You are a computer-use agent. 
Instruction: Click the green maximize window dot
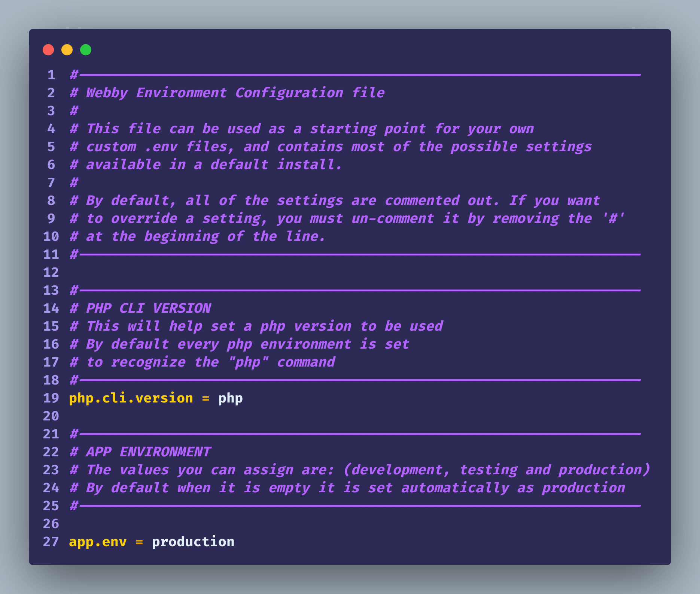coord(86,50)
